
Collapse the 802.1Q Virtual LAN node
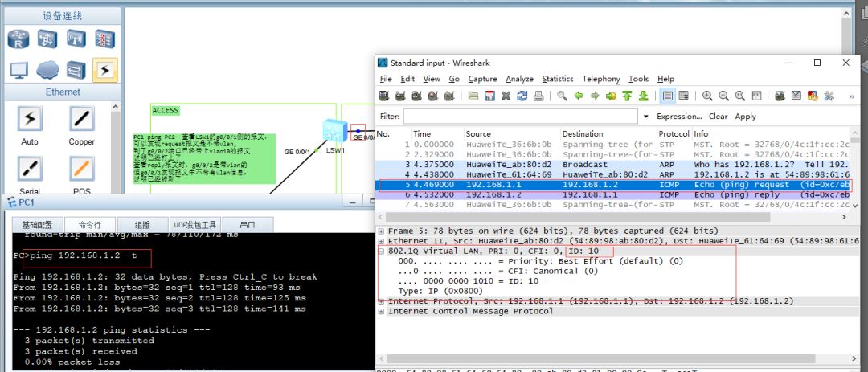pos(382,251)
